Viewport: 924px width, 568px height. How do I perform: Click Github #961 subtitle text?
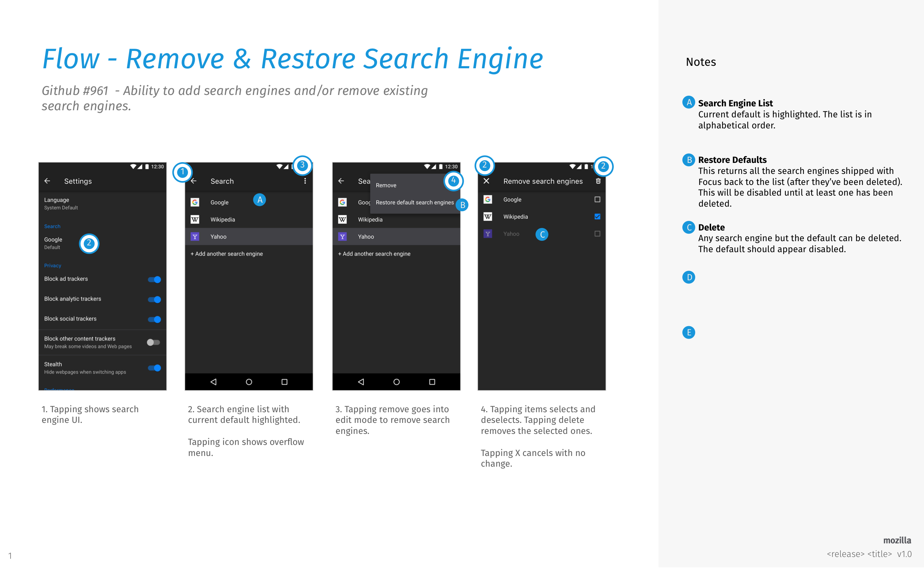coord(235,98)
